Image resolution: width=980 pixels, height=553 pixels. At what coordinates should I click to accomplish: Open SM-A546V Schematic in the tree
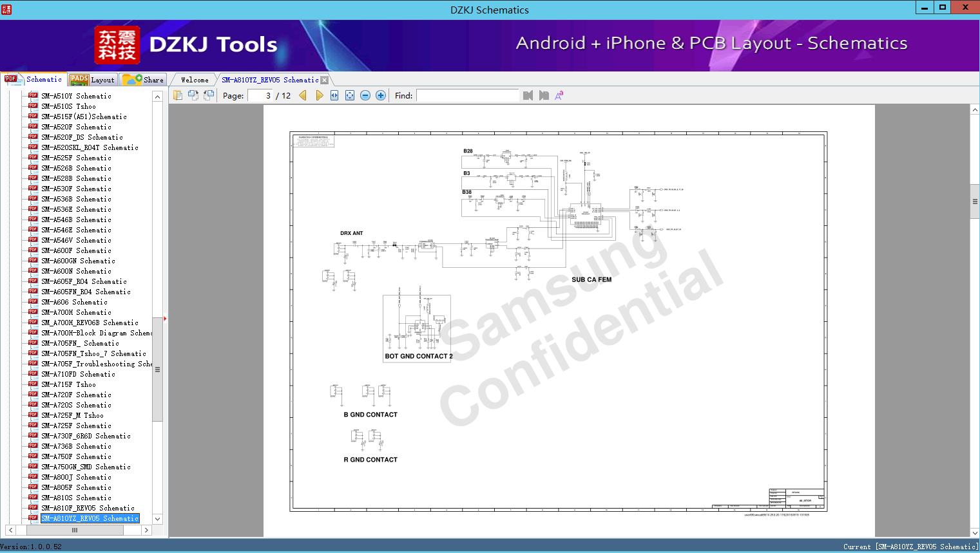click(76, 240)
